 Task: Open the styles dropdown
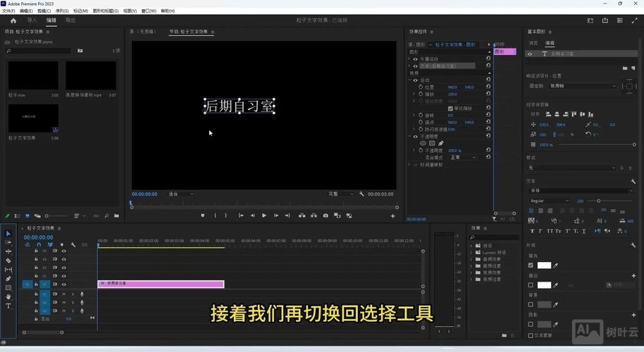571,168
